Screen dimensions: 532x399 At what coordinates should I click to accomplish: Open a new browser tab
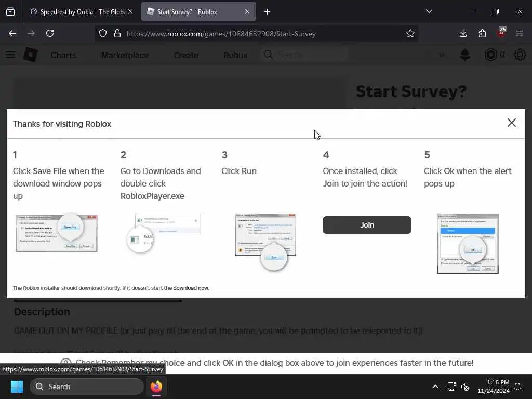point(268,12)
